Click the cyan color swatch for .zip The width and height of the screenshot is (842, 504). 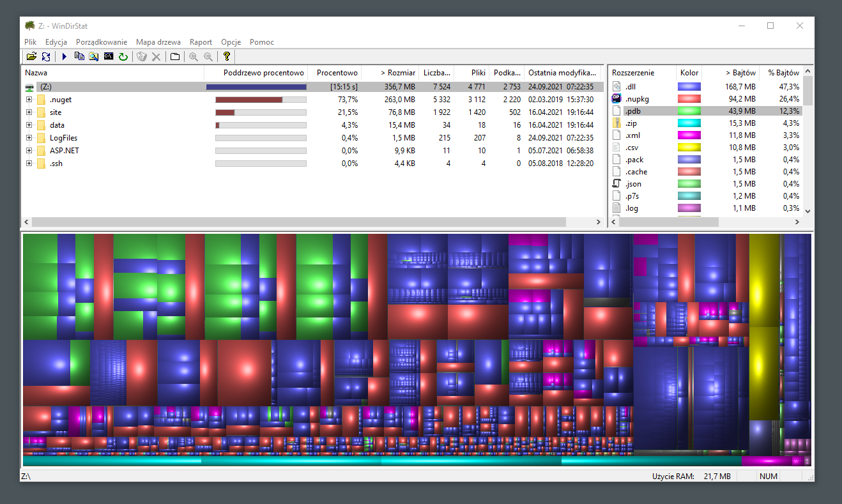click(x=689, y=123)
